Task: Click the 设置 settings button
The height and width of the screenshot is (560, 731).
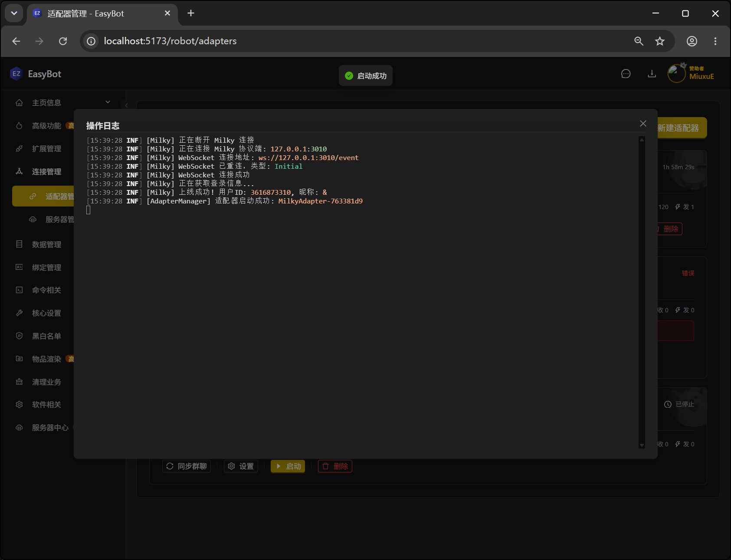Action: click(241, 466)
